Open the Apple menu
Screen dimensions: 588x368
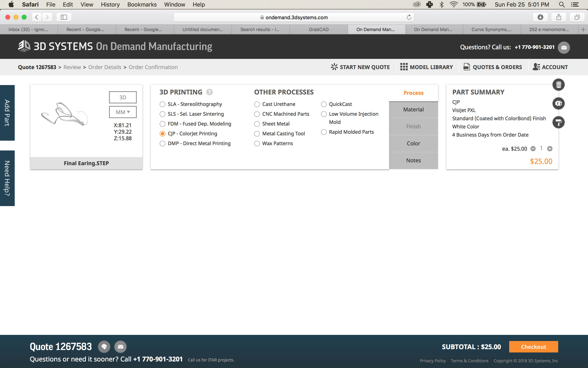pos(11,4)
